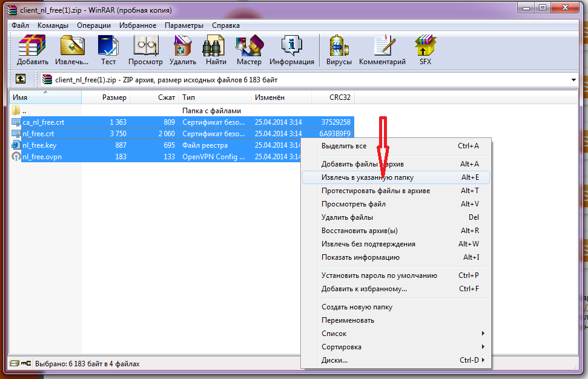Click the ca_nl_free.crt certificate file icon

pos(16,122)
